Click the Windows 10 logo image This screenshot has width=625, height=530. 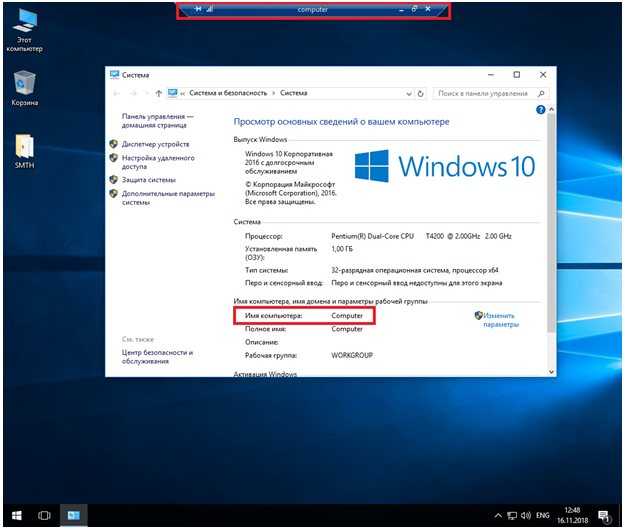pos(445,166)
